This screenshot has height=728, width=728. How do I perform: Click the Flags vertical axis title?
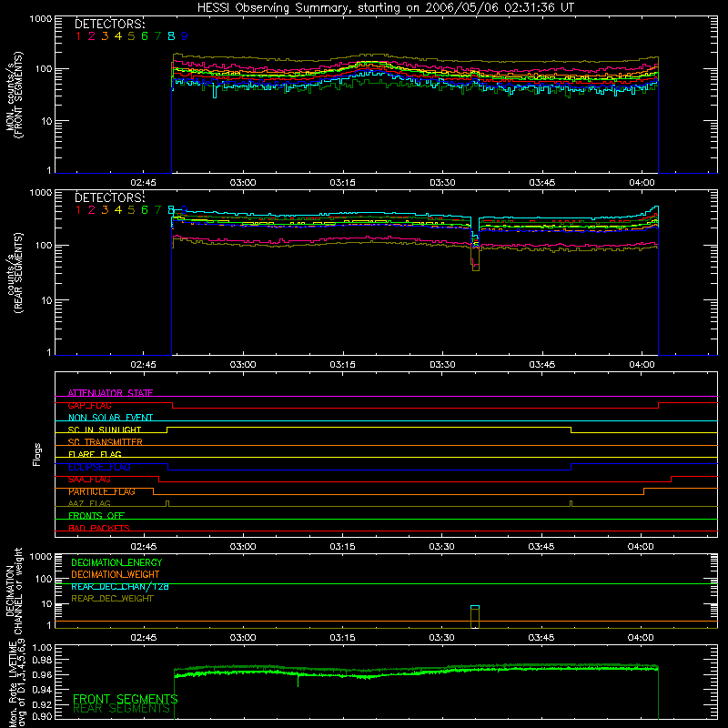[x=37, y=454]
